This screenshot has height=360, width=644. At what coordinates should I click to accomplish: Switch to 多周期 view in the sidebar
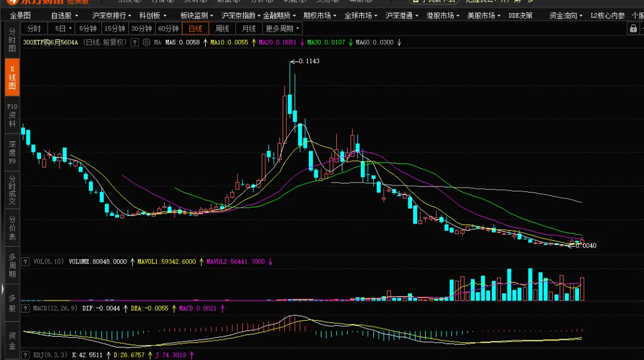[x=12, y=266]
